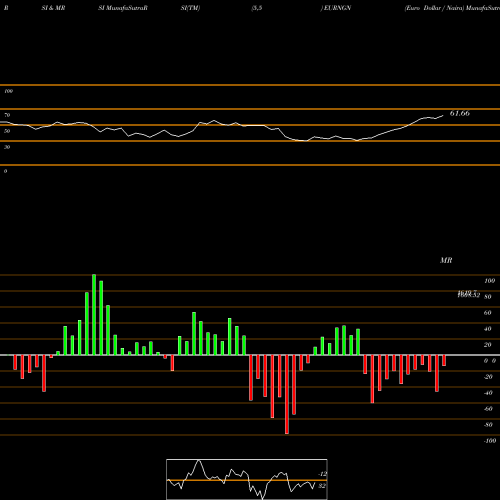Image resolution: width=500 pixels, height=500 pixels.
Task: Click the RSI axis label 70
Action: (7, 115)
